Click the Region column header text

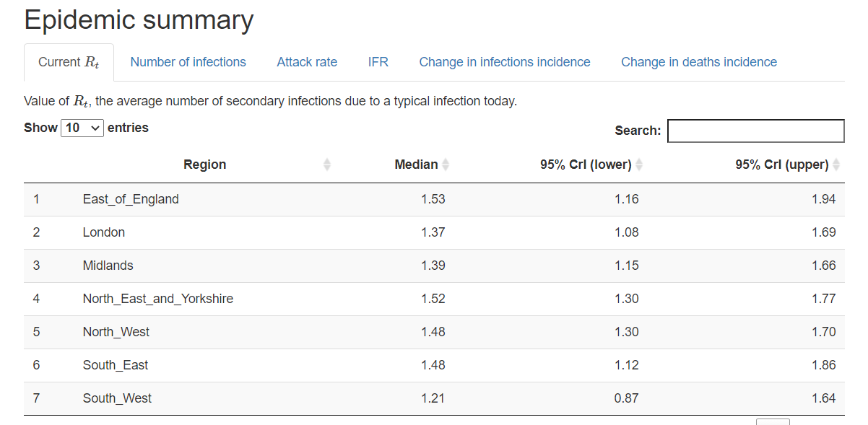[205, 165]
